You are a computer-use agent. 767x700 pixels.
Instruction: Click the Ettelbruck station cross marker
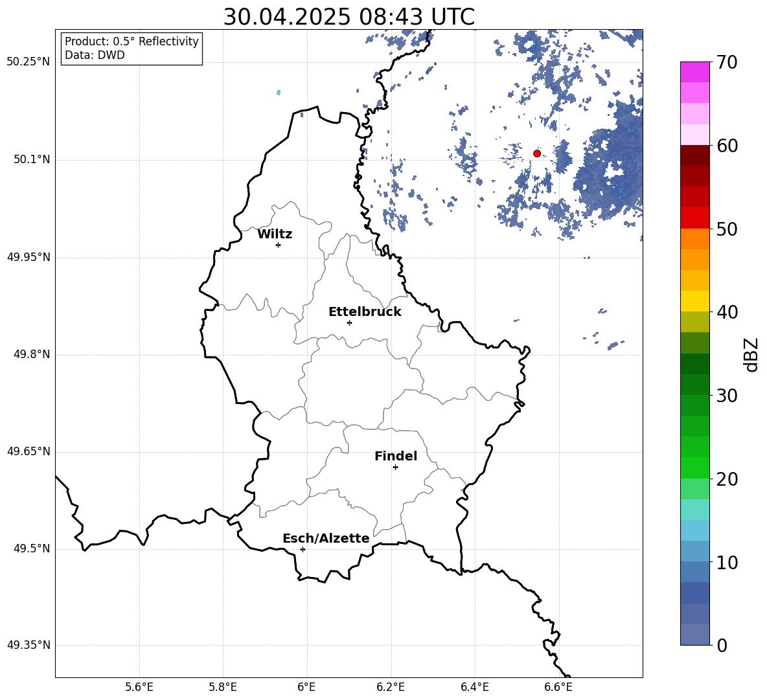[349, 322]
